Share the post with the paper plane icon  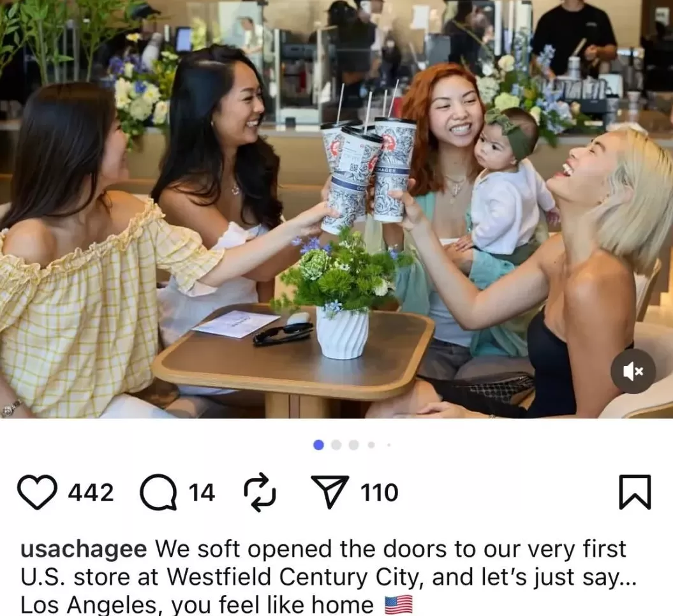pos(330,492)
